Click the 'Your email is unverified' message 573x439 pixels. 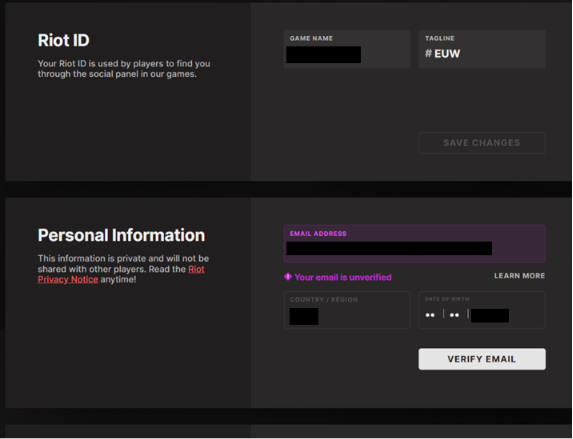[343, 277]
